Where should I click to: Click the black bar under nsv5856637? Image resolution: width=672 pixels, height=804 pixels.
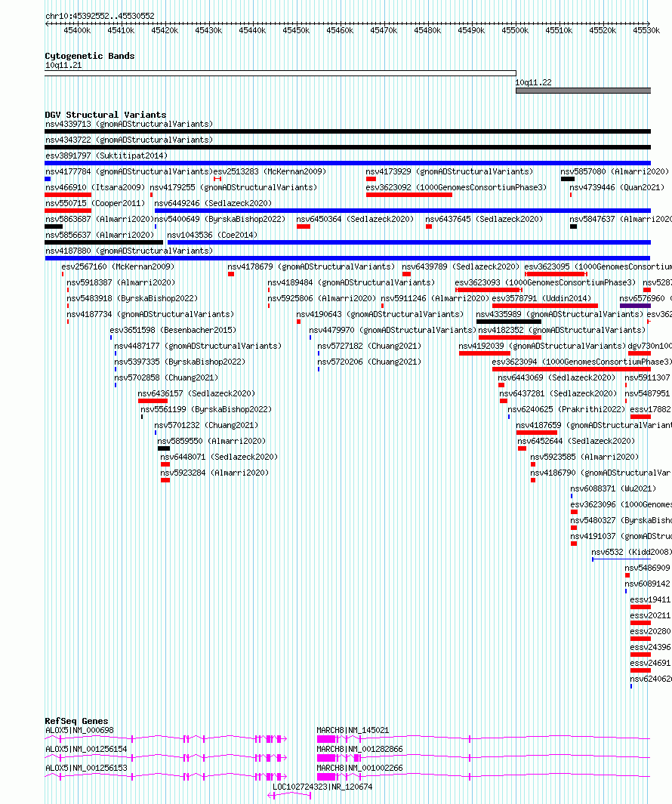[x=104, y=242]
